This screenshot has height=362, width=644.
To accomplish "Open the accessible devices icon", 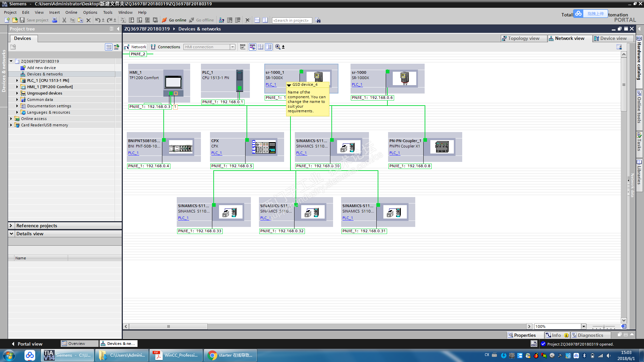I will click(x=222, y=20).
